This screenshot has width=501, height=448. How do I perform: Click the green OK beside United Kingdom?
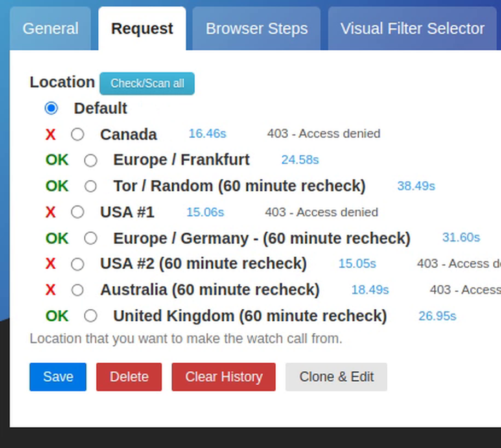tap(57, 316)
